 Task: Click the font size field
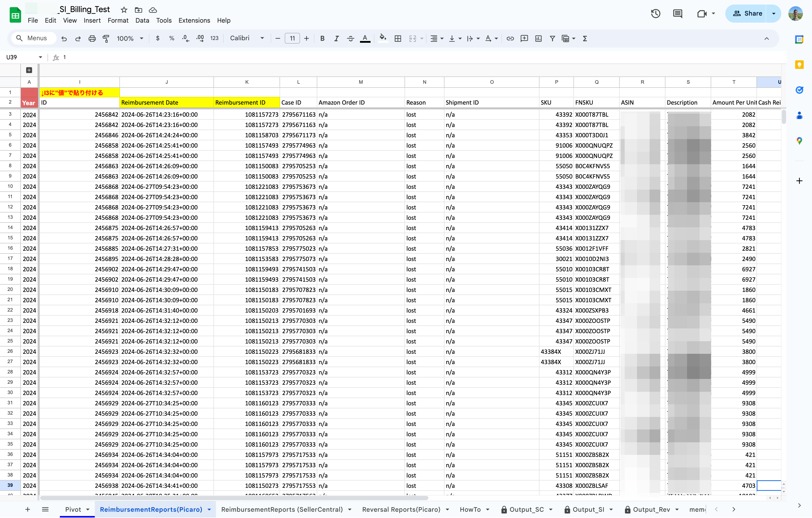(x=292, y=38)
